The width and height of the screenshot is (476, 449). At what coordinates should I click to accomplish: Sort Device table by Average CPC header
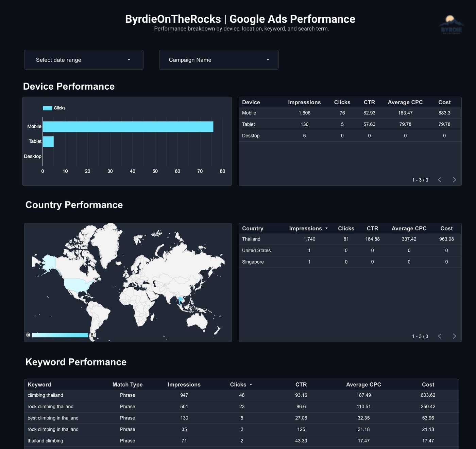pyautogui.click(x=405, y=102)
